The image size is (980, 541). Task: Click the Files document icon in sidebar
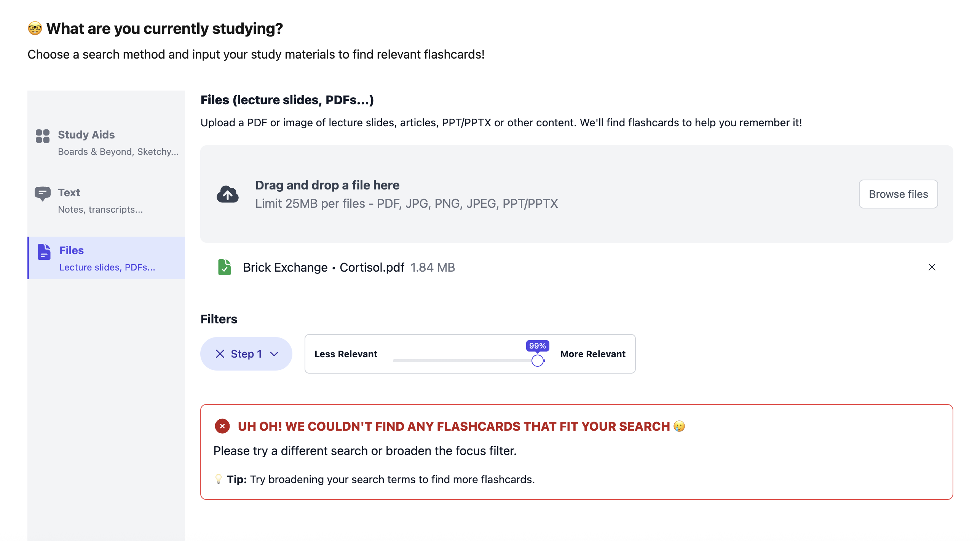point(44,252)
